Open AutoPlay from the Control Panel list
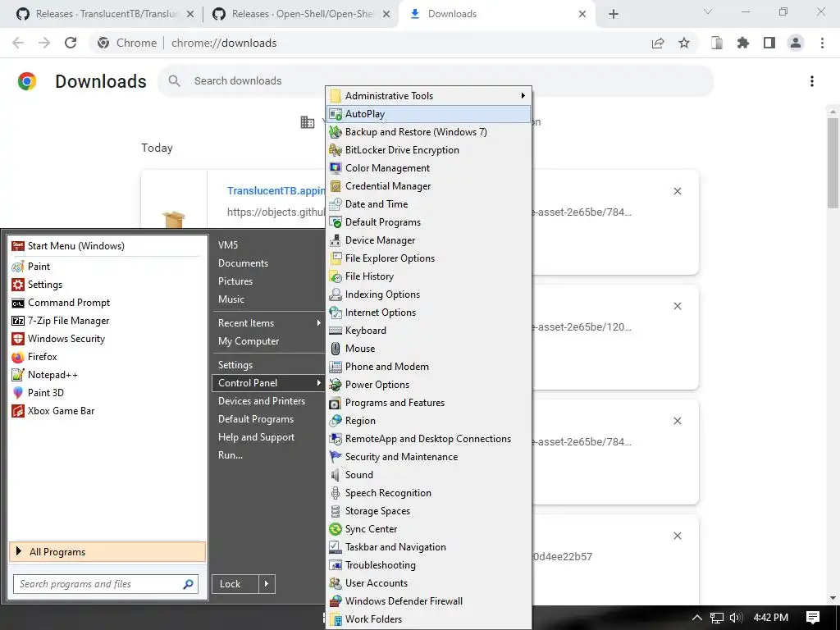Viewport: 840px width, 630px height. [x=428, y=113]
